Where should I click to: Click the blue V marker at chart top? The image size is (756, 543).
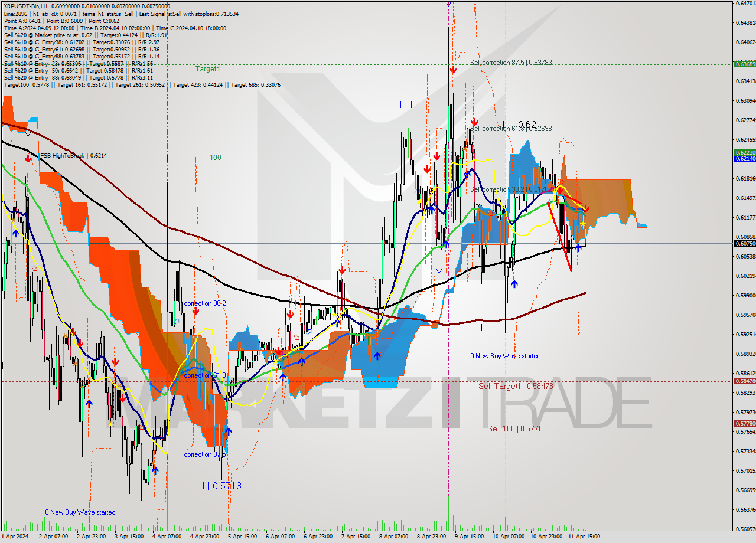(449, 4)
